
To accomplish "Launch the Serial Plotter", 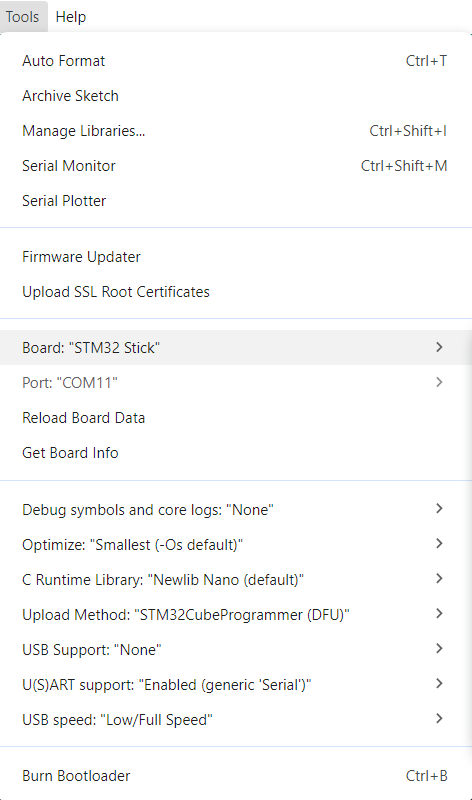I will click(236, 201).
